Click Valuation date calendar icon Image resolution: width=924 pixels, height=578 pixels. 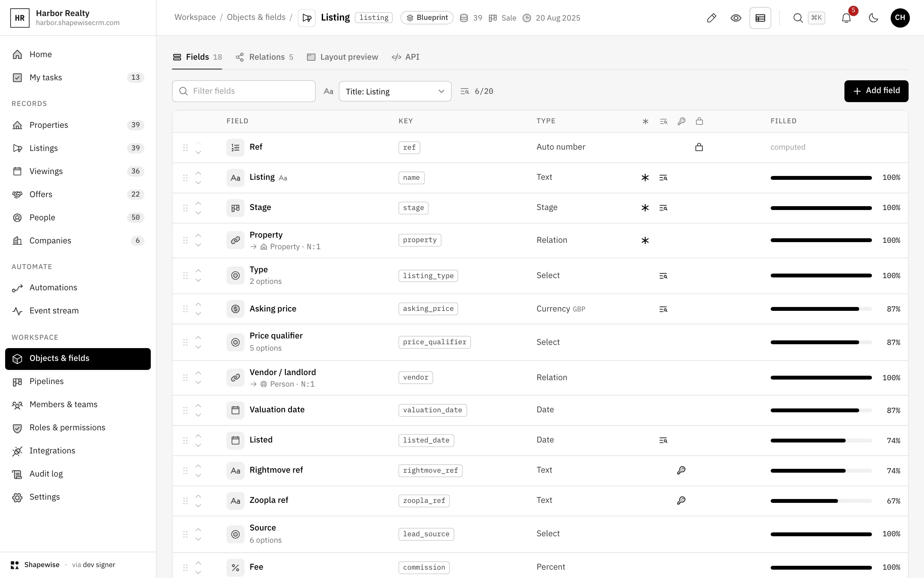coord(235,410)
